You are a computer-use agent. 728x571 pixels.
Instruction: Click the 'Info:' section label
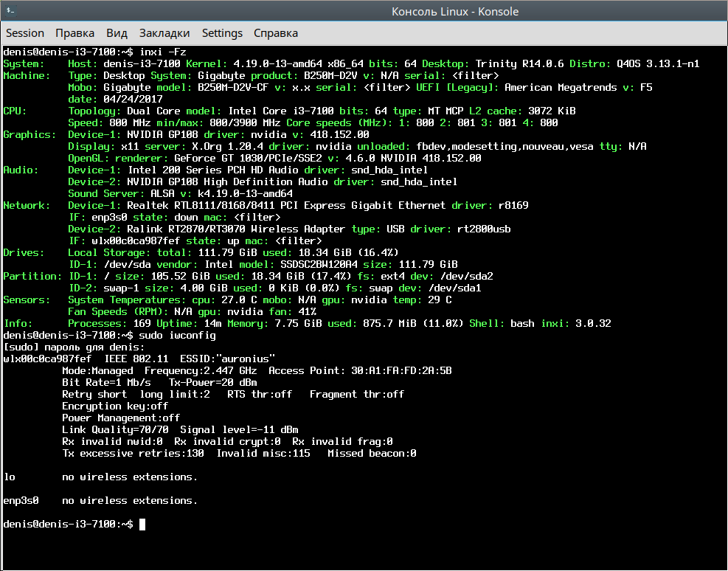(18, 324)
